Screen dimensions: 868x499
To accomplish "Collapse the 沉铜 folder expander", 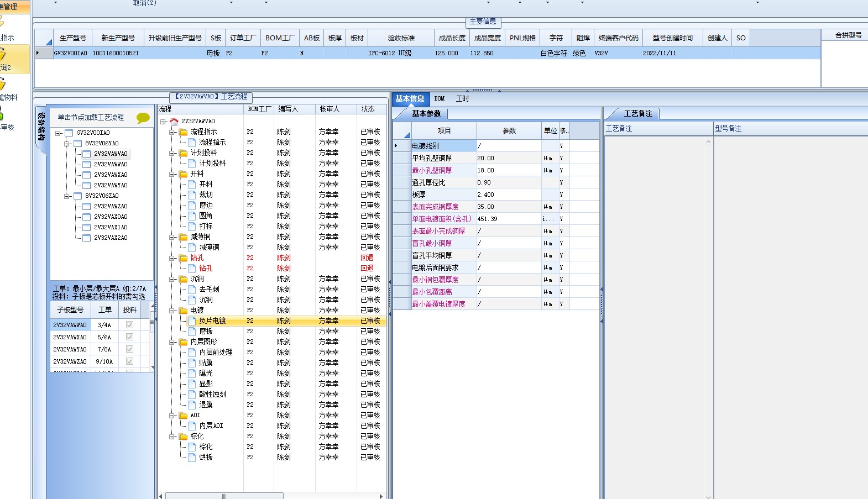I will pos(172,279).
